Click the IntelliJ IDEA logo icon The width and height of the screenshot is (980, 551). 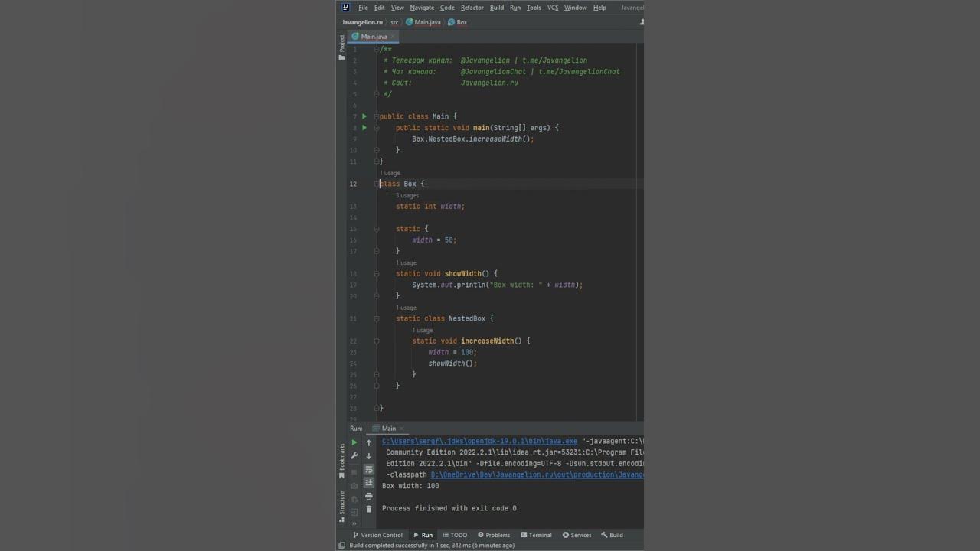[345, 7]
